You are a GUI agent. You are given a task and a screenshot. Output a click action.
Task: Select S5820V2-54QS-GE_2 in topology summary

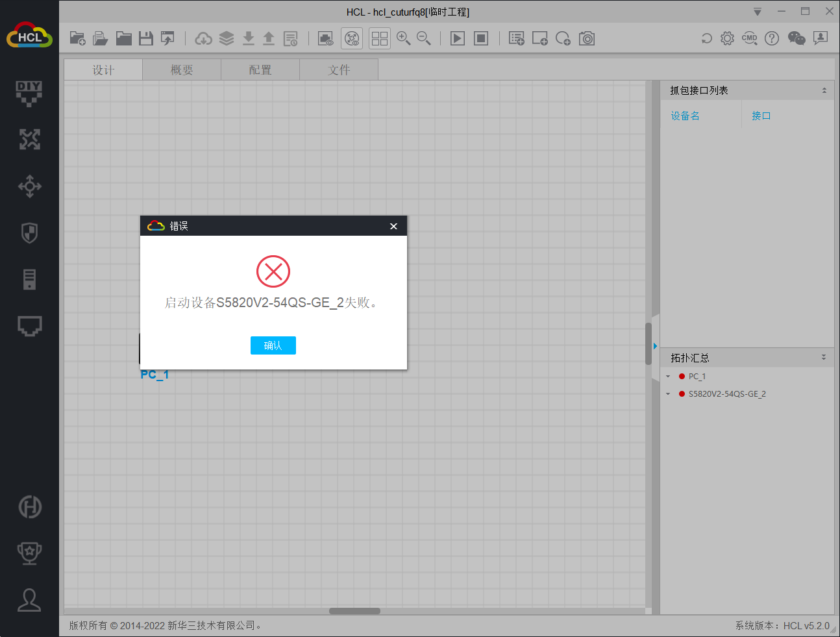pyautogui.click(x=726, y=394)
